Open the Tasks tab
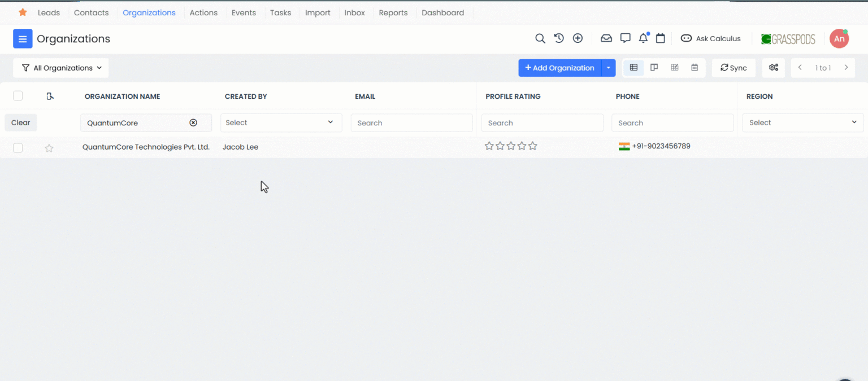 280,12
